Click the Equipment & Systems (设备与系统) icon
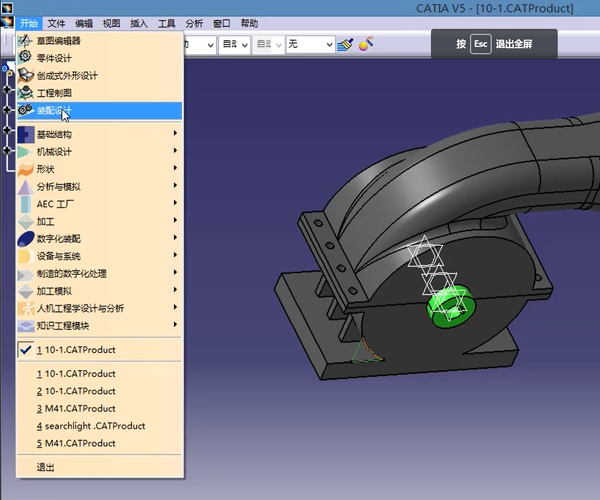Screen dimensions: 600x500 click(x=26, y=256)
